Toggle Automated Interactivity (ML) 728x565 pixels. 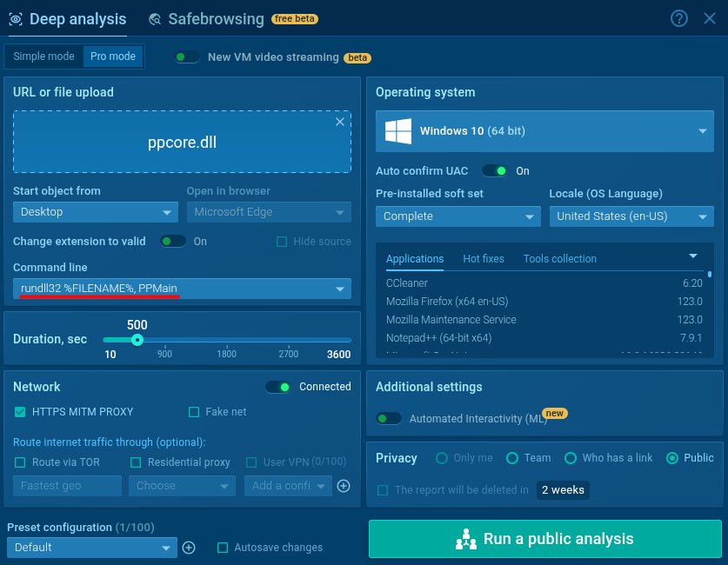click(389, 418)
